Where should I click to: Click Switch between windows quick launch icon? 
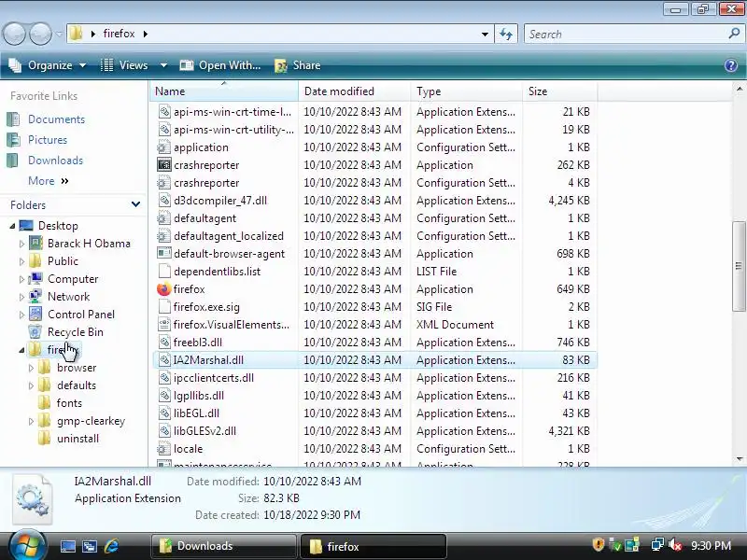(89, 546)
